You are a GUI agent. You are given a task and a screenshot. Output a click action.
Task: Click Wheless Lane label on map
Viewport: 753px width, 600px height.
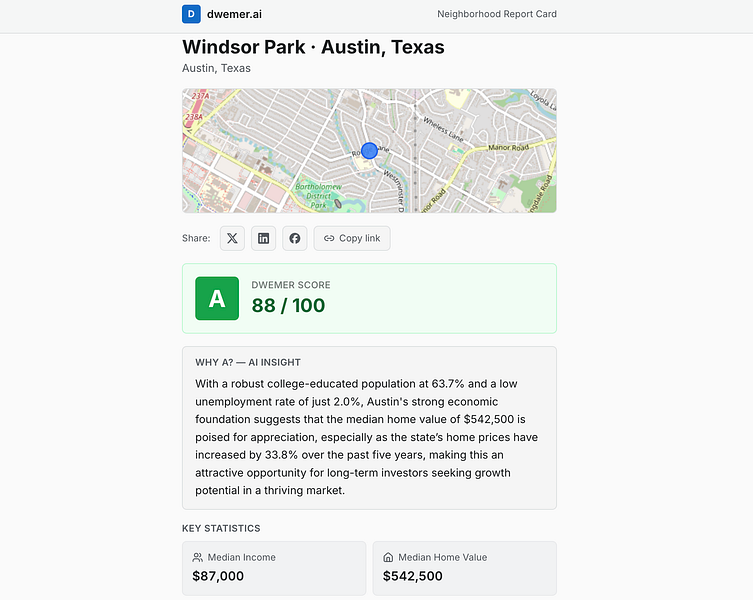tap(443, 129)
